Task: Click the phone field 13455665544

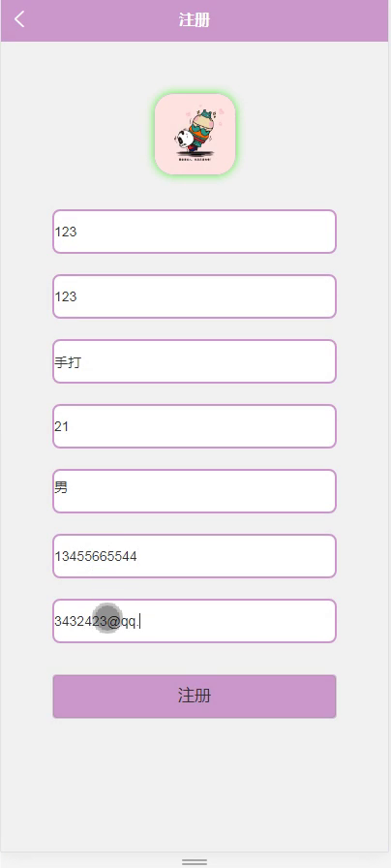Action: [195, 556]
